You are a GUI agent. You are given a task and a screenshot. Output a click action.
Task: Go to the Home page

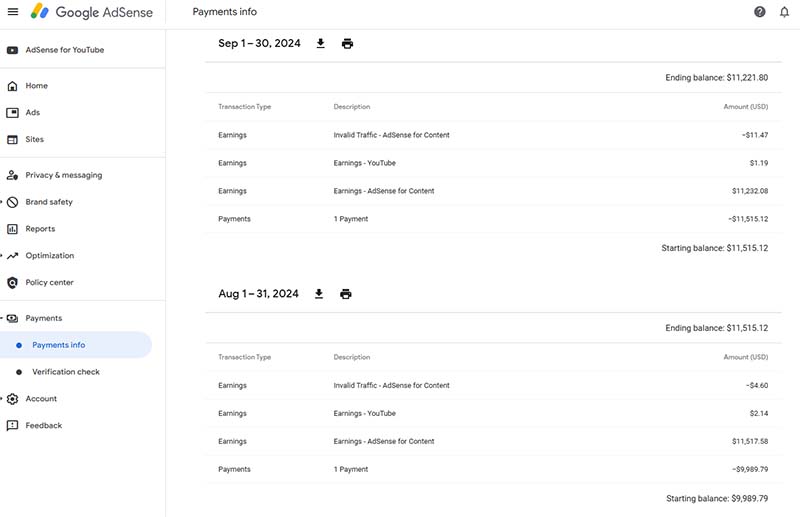(x=36, y=86)
